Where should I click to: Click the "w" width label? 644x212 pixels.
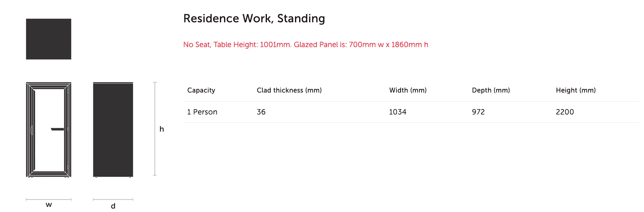coord(49,205)
